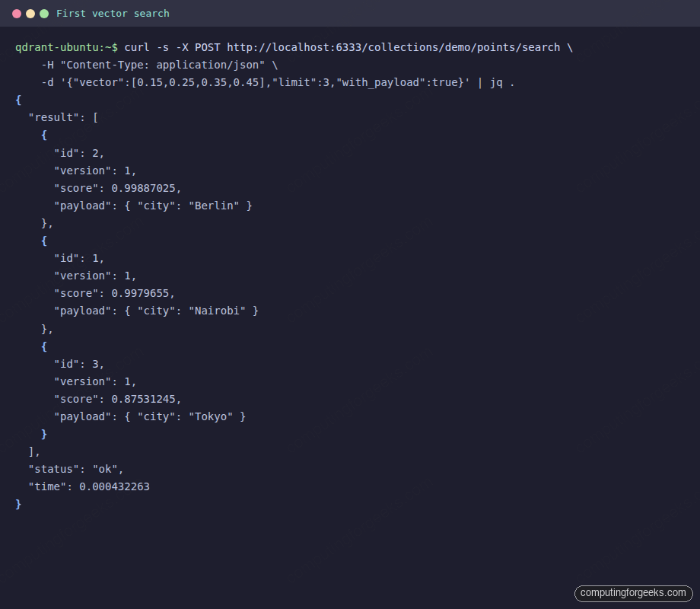The height and width of the screenshot is (609, 700).
Task: Click the 'qdrant-ubuntu:~$' shell prompt
Action: click(66, 47)
